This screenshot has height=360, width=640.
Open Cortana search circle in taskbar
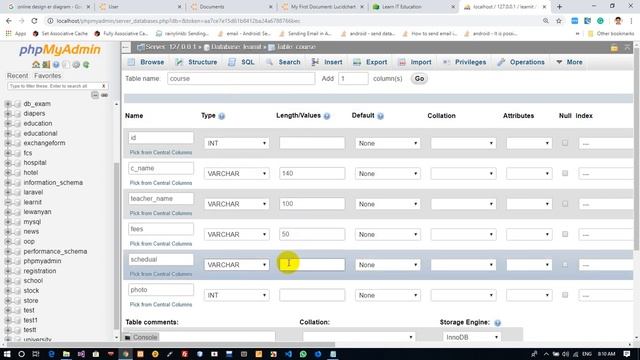coord(21,354)
